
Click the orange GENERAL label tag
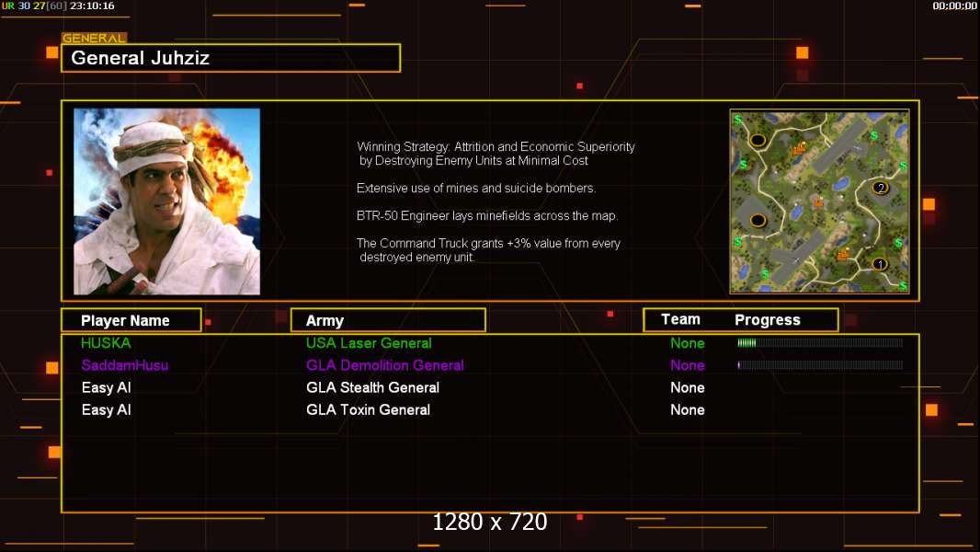pyautogui.click(x=95, y=38)
